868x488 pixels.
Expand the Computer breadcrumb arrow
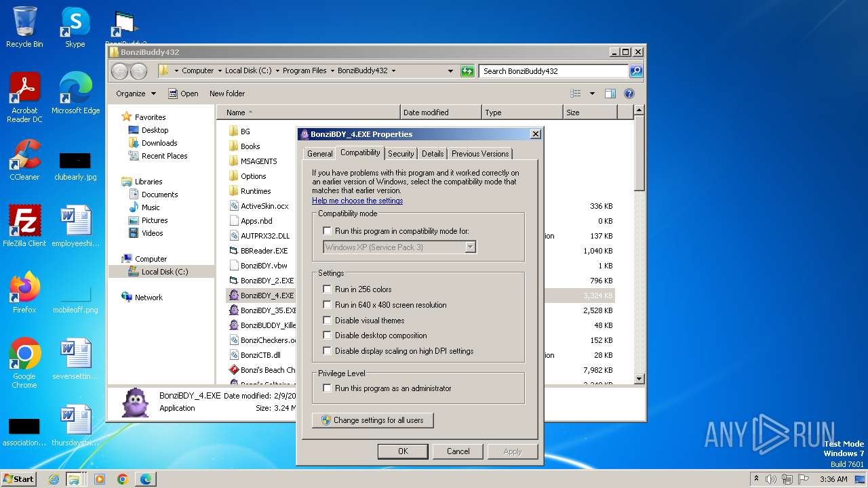220,70
